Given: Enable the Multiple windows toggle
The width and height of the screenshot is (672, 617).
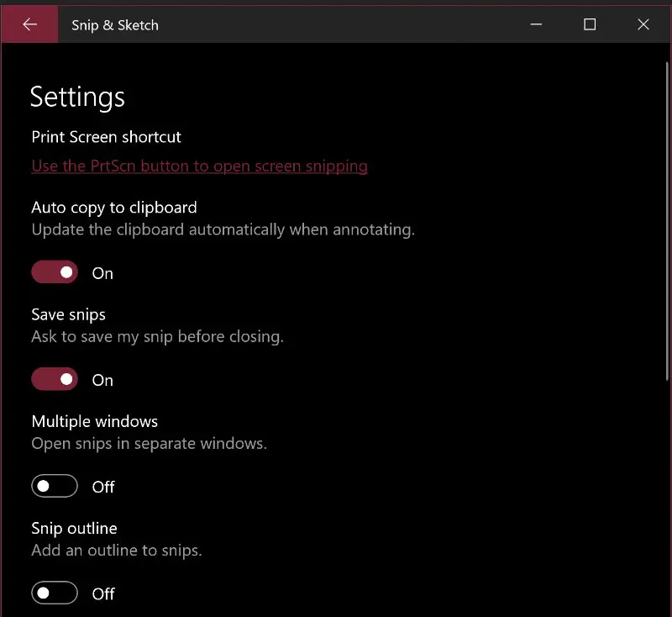Looking at the screenshot, I should [55, 486].
